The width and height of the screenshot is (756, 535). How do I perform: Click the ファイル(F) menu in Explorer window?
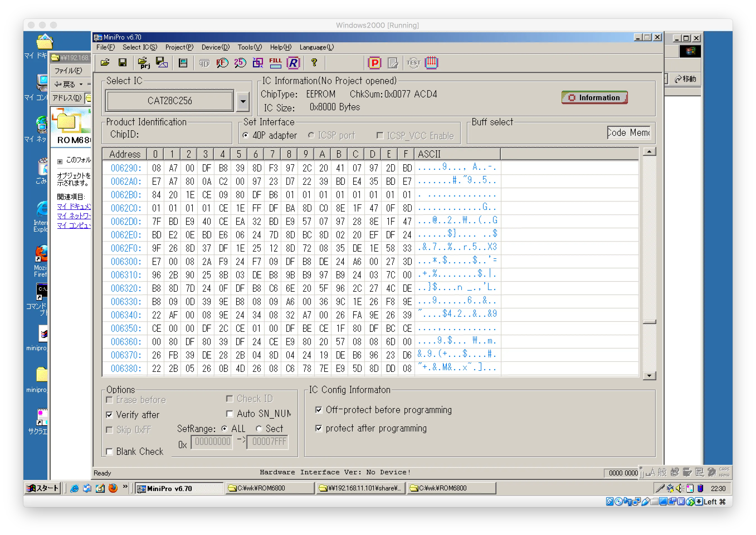(x=68, y=71)
